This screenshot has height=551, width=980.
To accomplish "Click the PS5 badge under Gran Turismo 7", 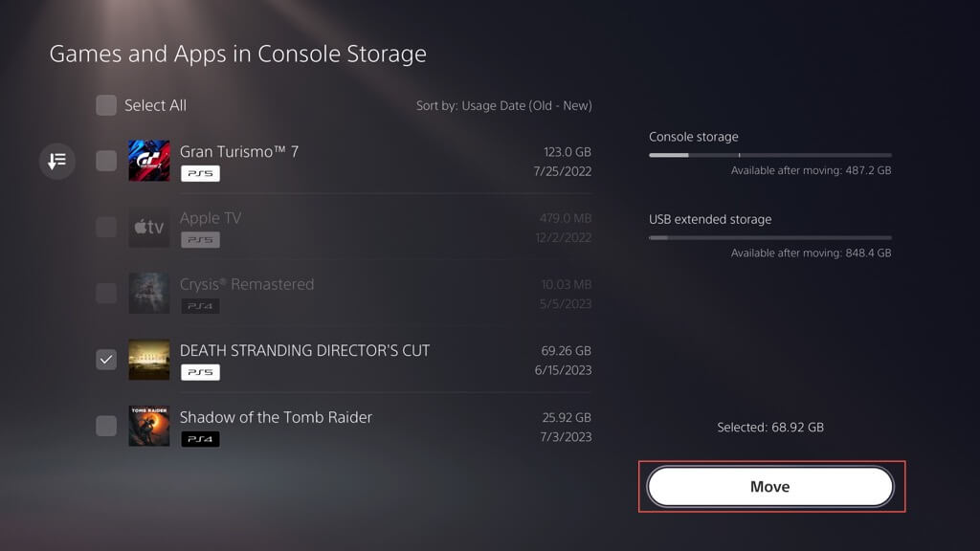I will click(x=200, y=173).
